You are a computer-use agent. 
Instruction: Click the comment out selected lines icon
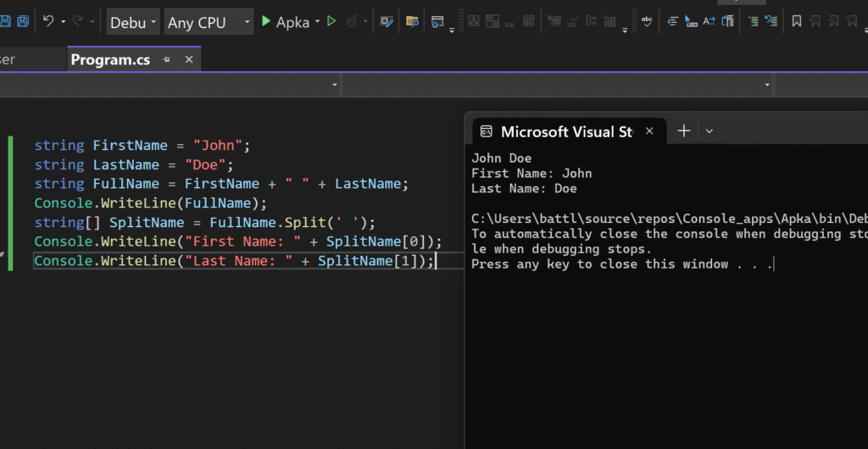tap(752, 22)
